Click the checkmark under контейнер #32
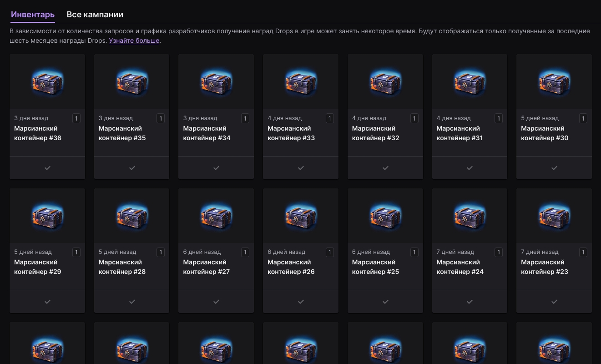Screen dimensions: 601x364 pos(385,168)
